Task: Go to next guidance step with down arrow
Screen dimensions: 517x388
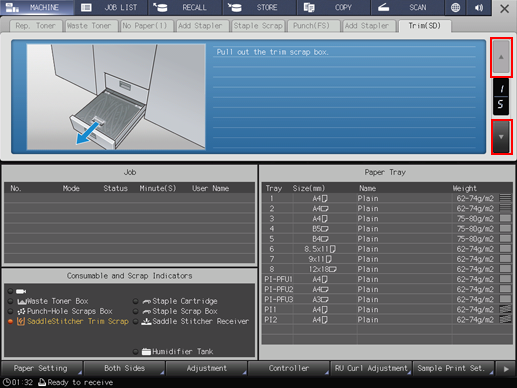Action: [x=501, y=137]
